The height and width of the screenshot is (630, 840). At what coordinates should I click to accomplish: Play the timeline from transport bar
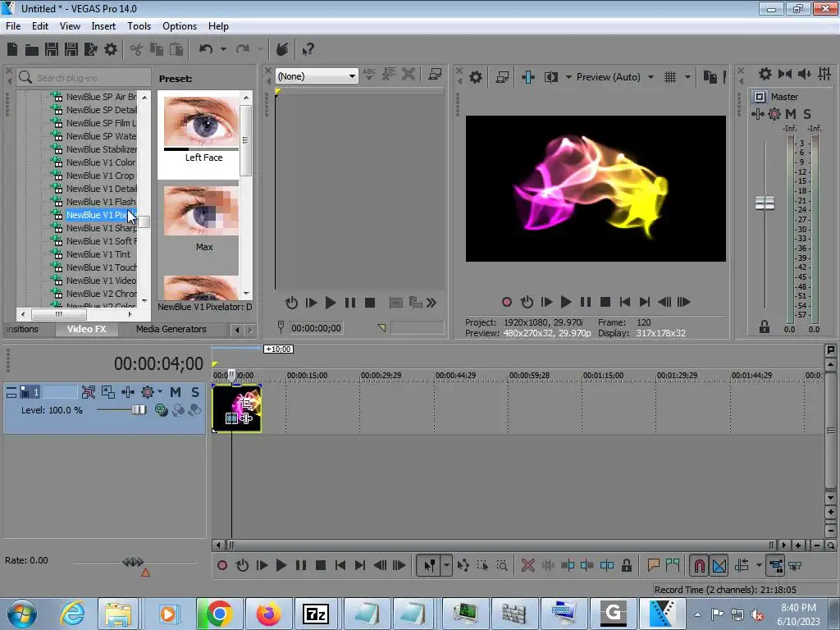pyautogui.click(x=281, y=565)
